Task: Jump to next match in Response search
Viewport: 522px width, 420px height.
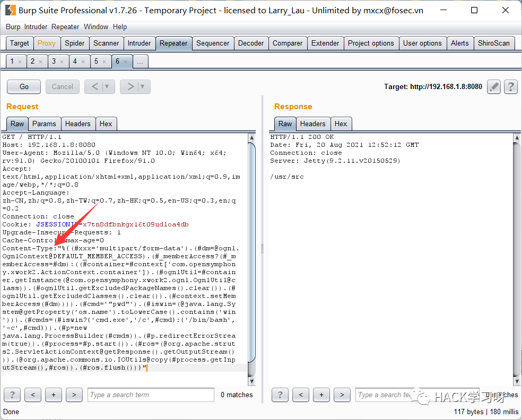Action: point(342,395)
